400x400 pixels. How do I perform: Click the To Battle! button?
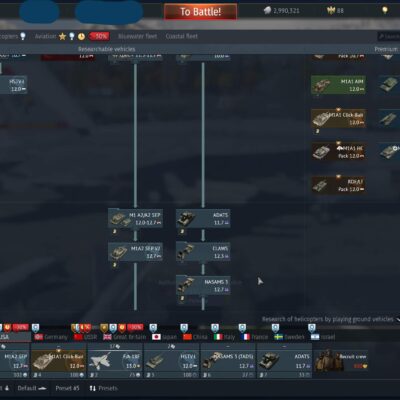pos(200,12)
